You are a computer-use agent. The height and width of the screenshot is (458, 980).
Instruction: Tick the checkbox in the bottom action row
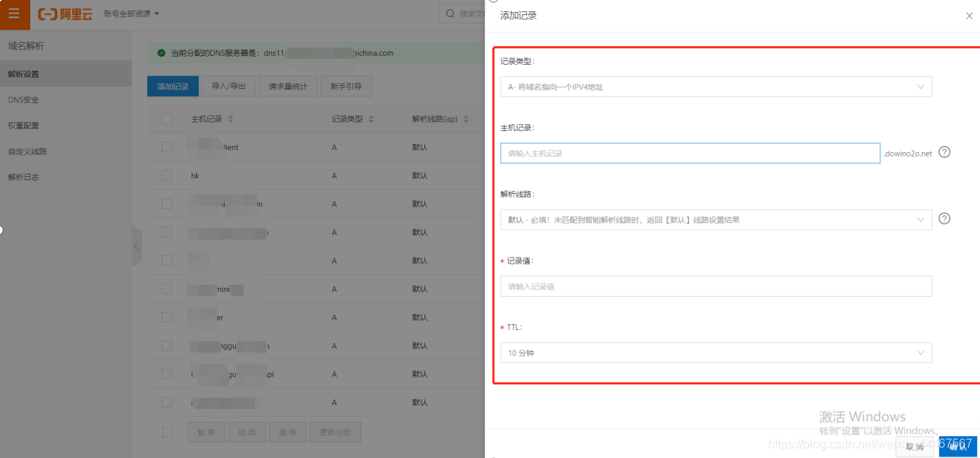[167, 432]
